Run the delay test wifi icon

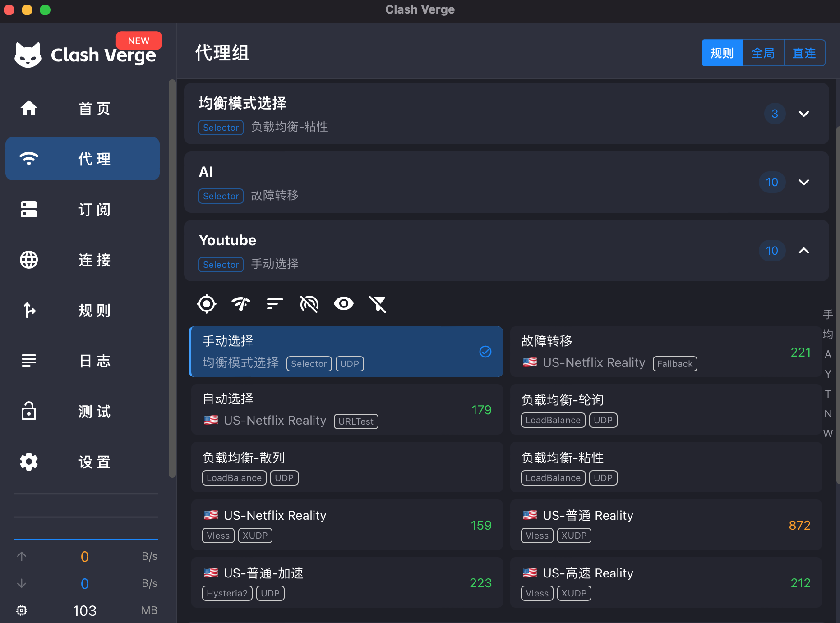pos(240,304)
